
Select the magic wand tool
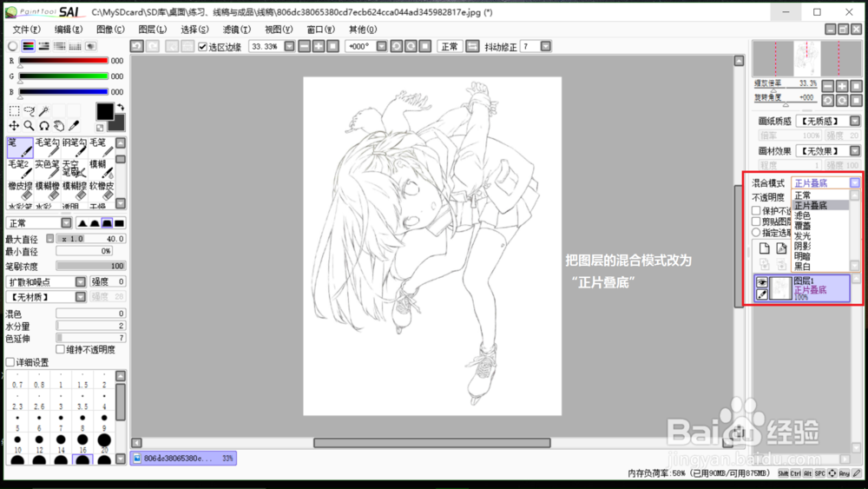coord(44,111)
